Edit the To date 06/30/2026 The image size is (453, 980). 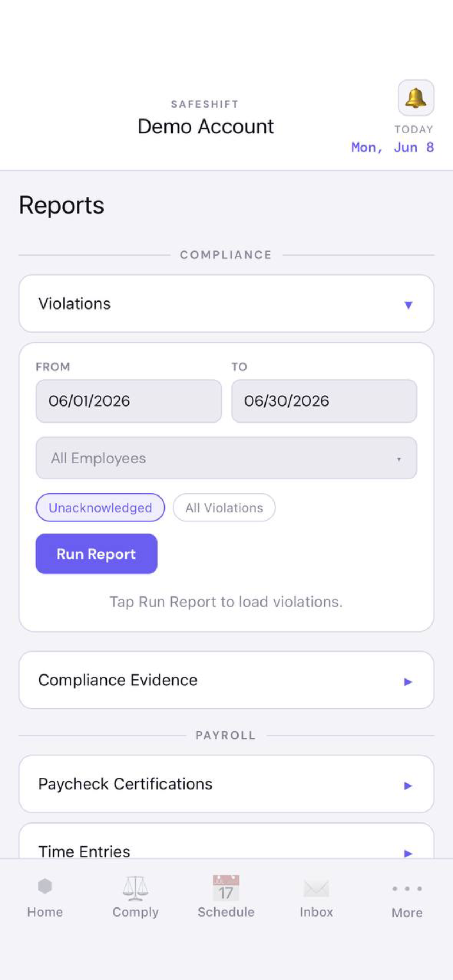324,401
